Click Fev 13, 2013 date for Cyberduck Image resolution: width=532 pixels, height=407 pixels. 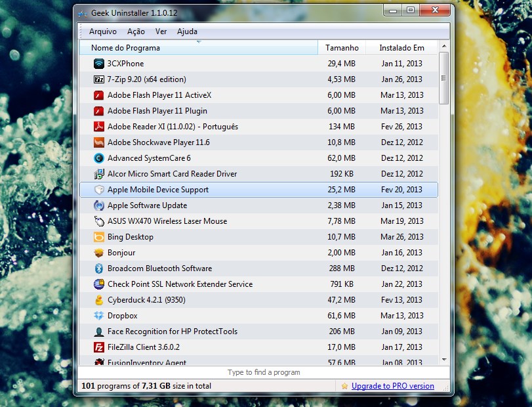click(401, 300)
